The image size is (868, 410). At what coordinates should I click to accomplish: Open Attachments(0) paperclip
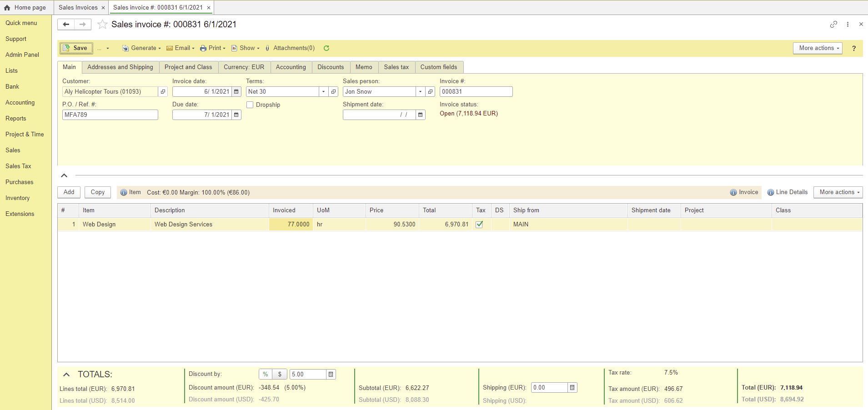tap(290, 48)
